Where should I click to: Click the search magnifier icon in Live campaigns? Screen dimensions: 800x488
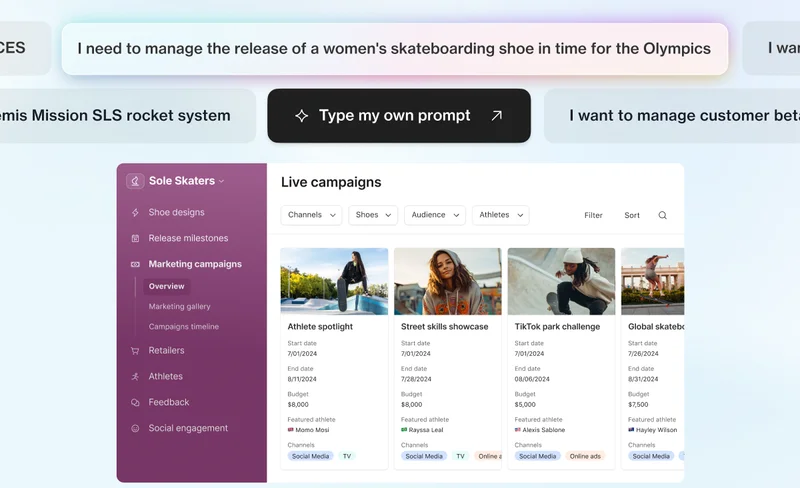tap(662, 215)
